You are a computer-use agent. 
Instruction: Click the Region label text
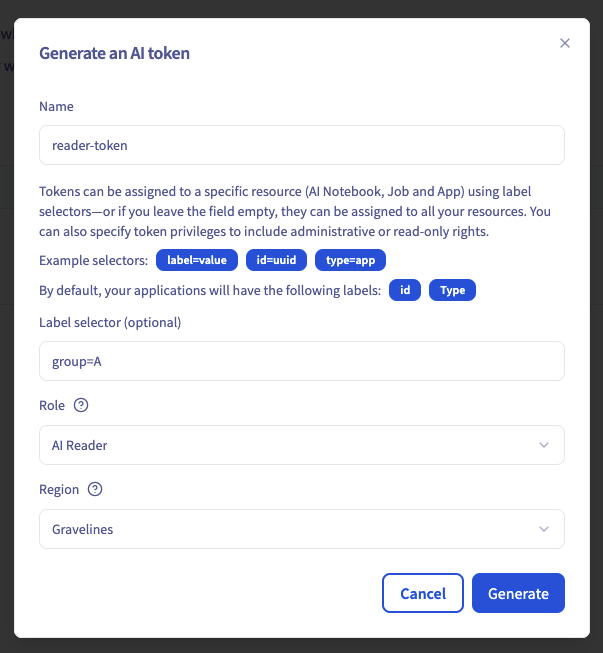click(59, 490)
